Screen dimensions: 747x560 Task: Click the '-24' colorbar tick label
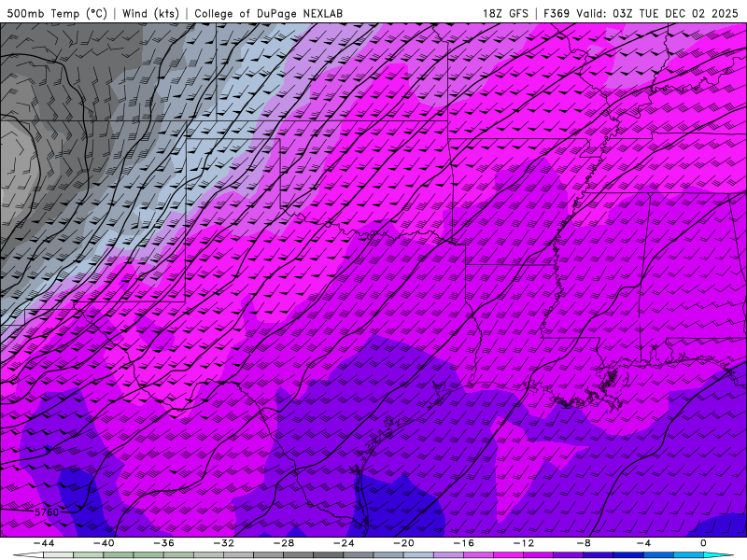pyautogui.click(x=344, y=543)
